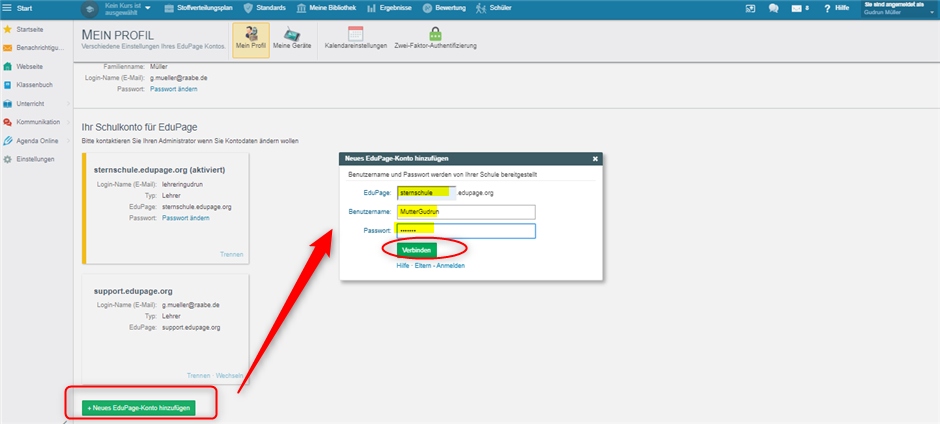Click Passwort ändern link under Login-Name
This screenshot has height=424, width=940.
point(173,89)
